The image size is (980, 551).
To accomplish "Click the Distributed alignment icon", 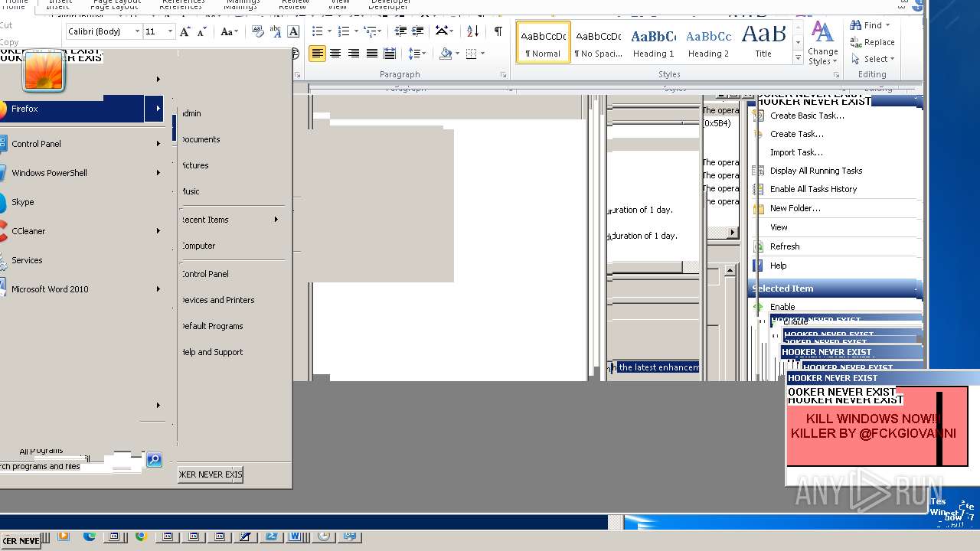I will (390, 54).
